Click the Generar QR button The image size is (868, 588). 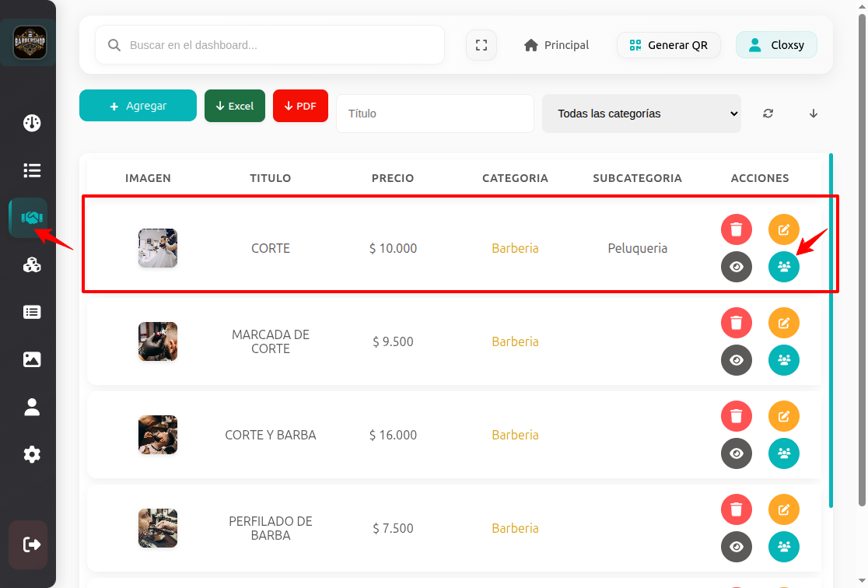(x=669, y=45)
